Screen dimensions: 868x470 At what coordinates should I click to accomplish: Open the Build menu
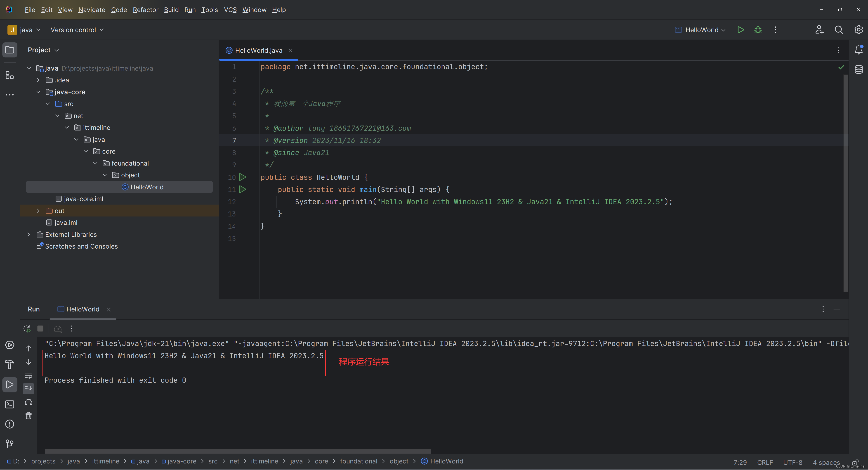pos(171,10)
